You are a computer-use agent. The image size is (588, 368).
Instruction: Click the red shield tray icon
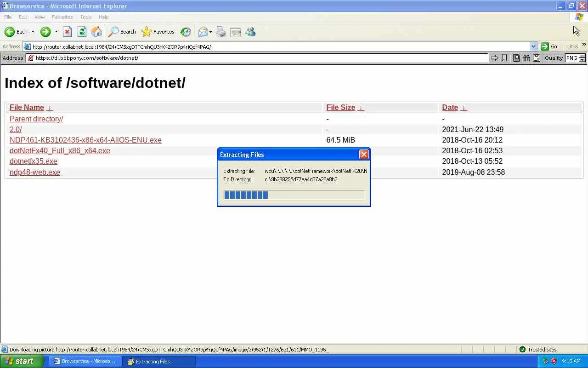click(x=554, y=362)
